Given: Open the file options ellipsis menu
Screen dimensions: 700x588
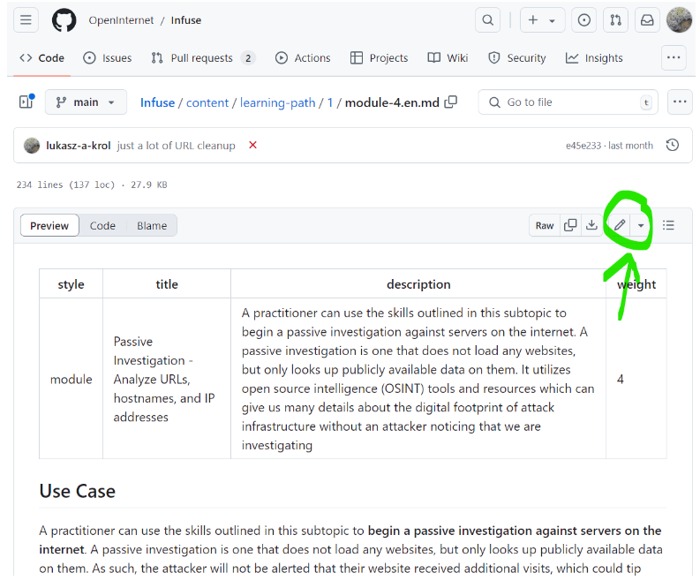Looking at the screenshot, I should (680, 102).
